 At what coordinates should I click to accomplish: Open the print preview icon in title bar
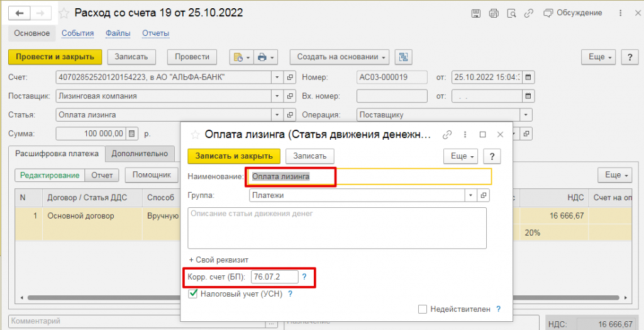[511, 14]
